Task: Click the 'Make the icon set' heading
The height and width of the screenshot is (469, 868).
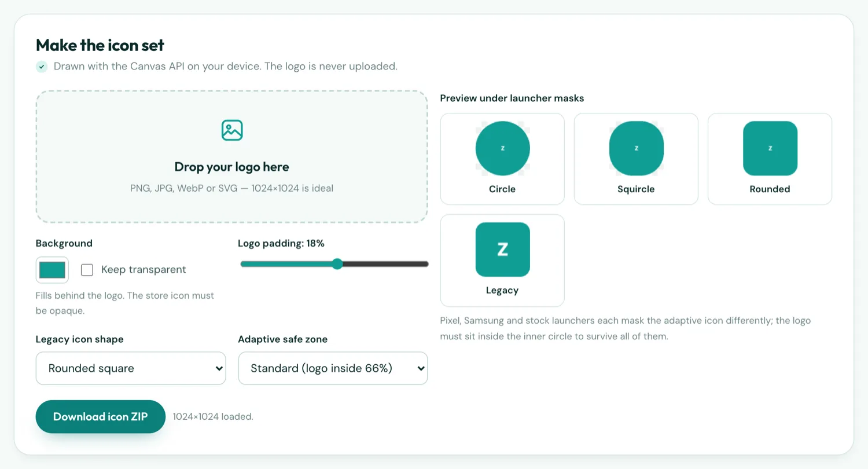Action: pos(100,45)
